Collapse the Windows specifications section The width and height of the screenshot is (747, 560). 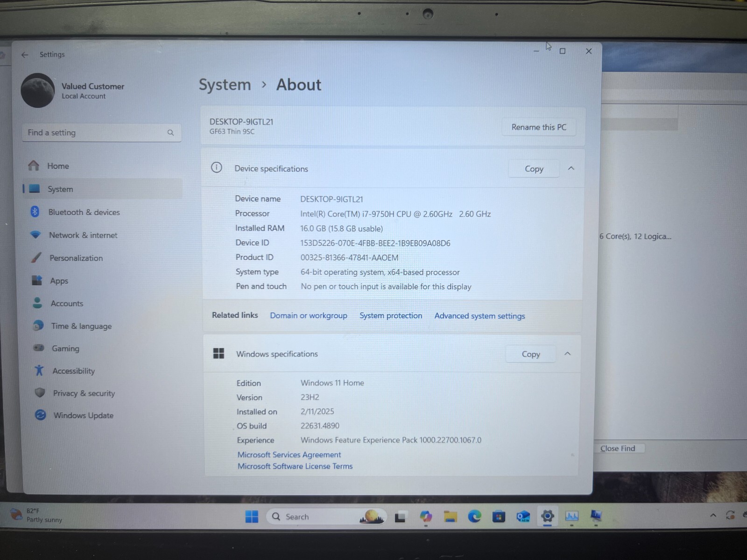click(568, 354)
